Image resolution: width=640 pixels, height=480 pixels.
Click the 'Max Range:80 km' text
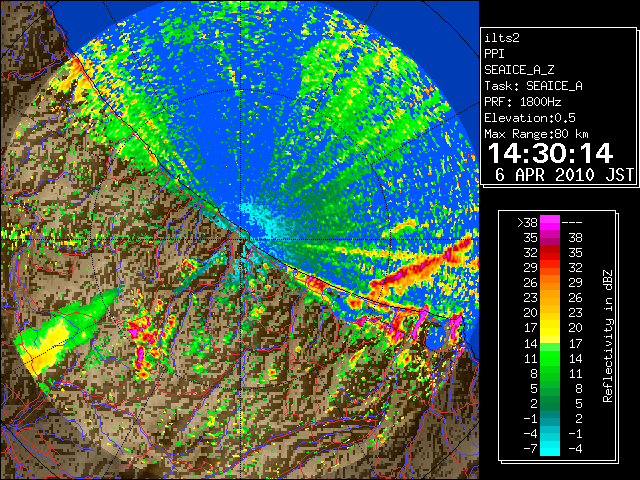click(x=536, y=134)
